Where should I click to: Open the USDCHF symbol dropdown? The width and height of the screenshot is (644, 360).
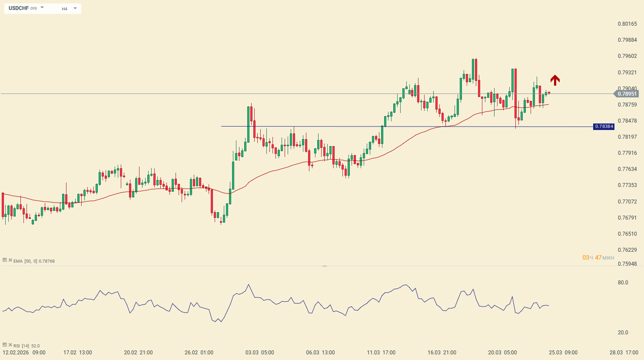tap(42, 8)
